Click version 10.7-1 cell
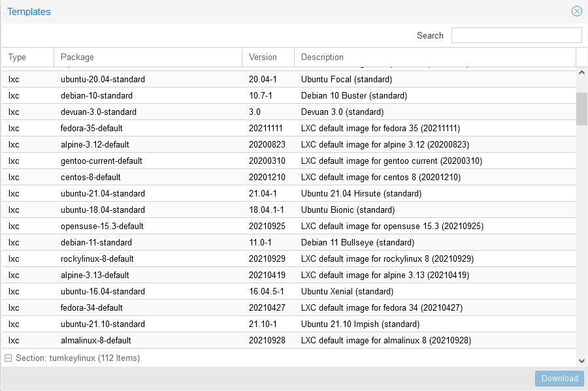The height and width of the screenshot is (391, 588). (261, 95)
